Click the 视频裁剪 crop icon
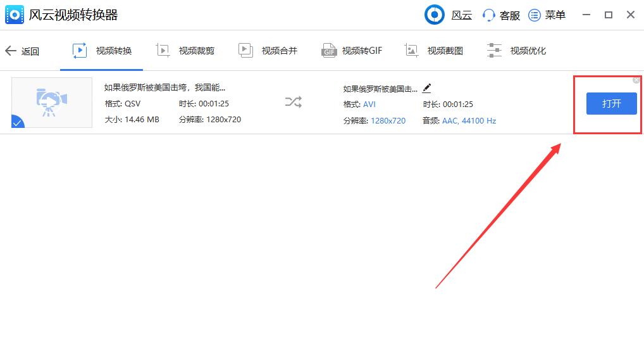The width and height of the screenshot is (644, 361). pos(163,51)
